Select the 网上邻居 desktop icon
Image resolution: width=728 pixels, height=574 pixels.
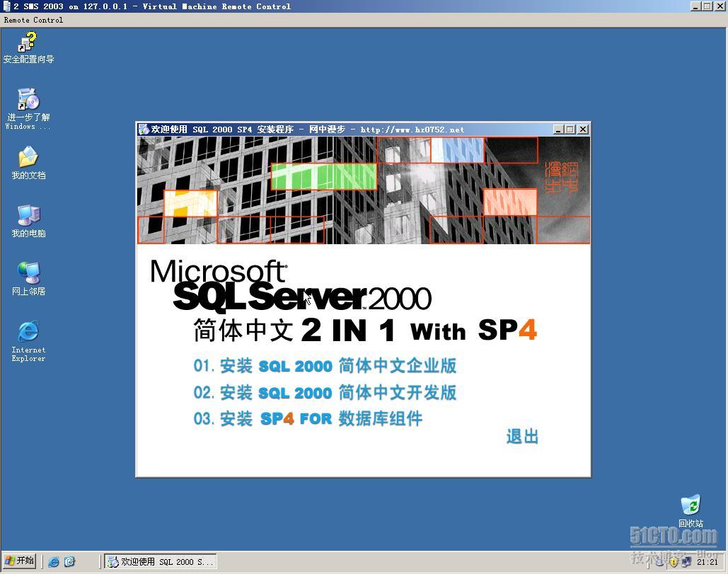28,279
